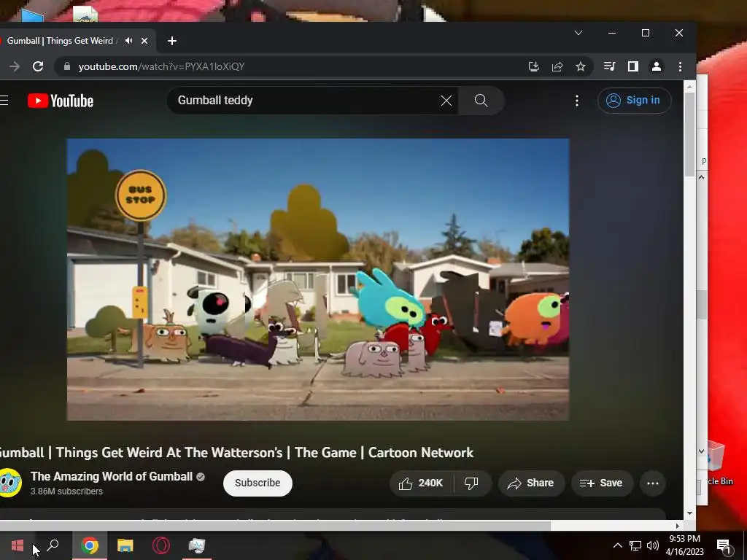Image resolution: width=747 pixels, height=560 pixels.
Task: Share the video
Action: pyautogui.click(x=531, y=483)
